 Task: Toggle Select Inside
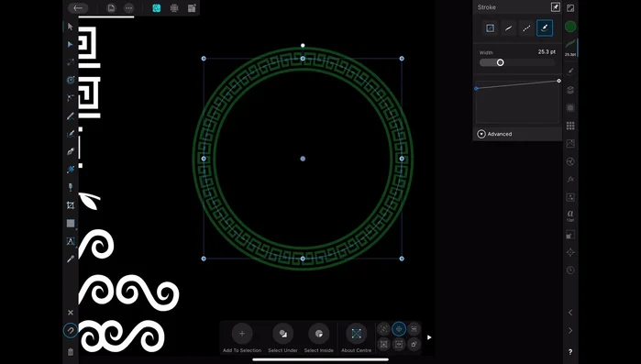coord(319,338)
